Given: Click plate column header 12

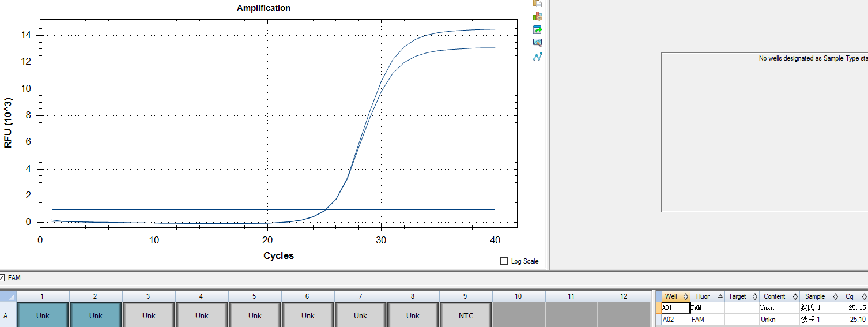Looking at the screenshot, I should click(x=624, y=296).
